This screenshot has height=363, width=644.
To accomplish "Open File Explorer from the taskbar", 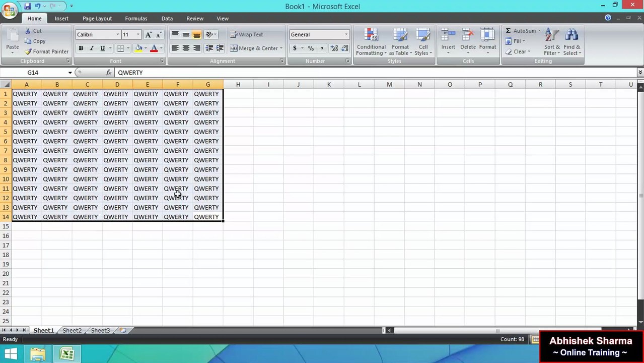I will click(x=38, y=354).
